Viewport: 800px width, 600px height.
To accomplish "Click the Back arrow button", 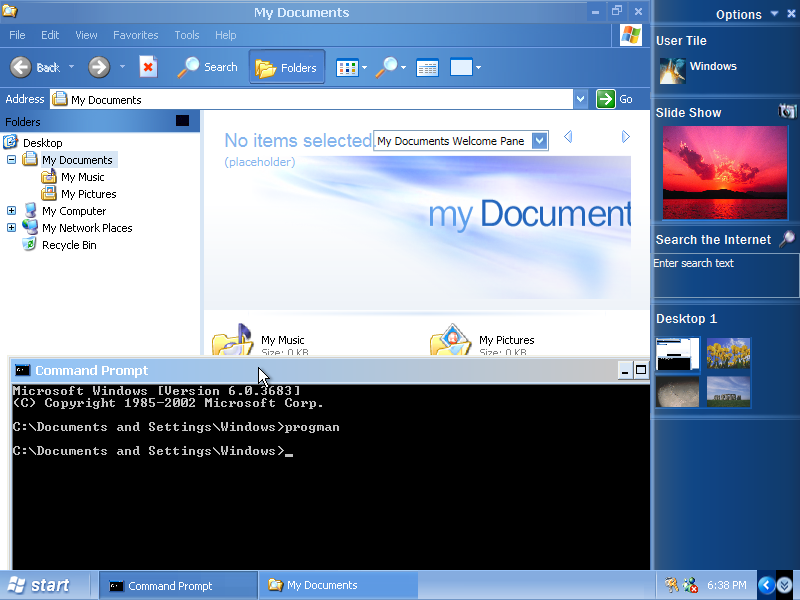I will point(21,67).
